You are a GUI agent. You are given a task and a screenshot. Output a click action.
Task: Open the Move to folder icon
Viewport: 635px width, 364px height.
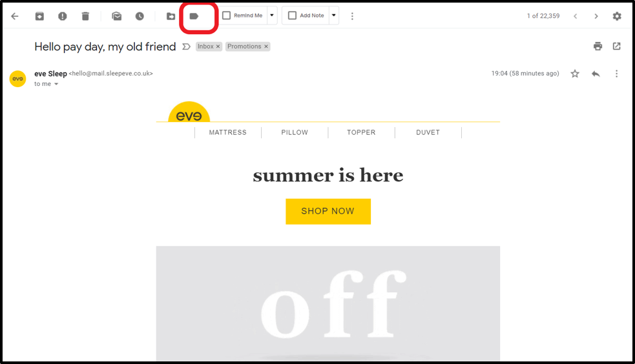pos(171,16)
